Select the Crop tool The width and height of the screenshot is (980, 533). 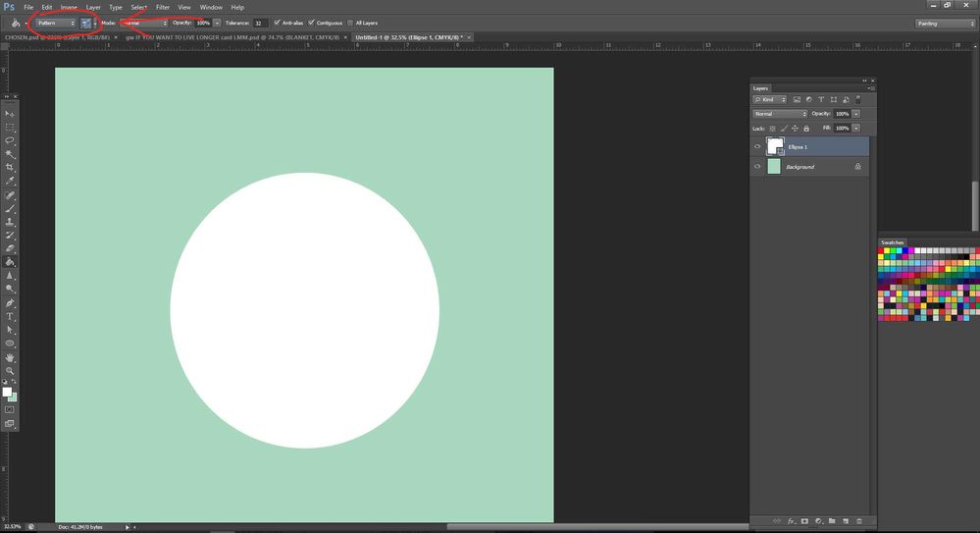tap(10, 167)
